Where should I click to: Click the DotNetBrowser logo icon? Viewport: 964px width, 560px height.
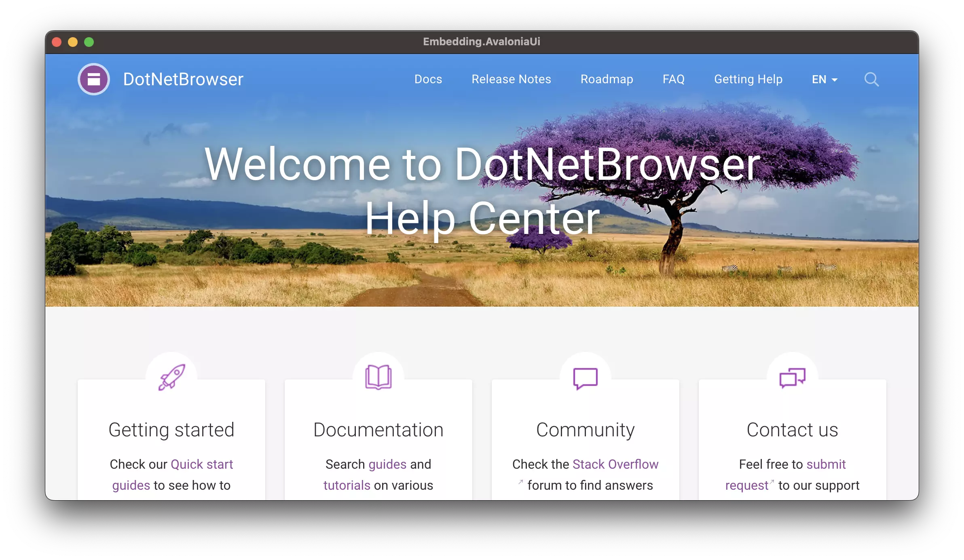[x=93, y=79]
